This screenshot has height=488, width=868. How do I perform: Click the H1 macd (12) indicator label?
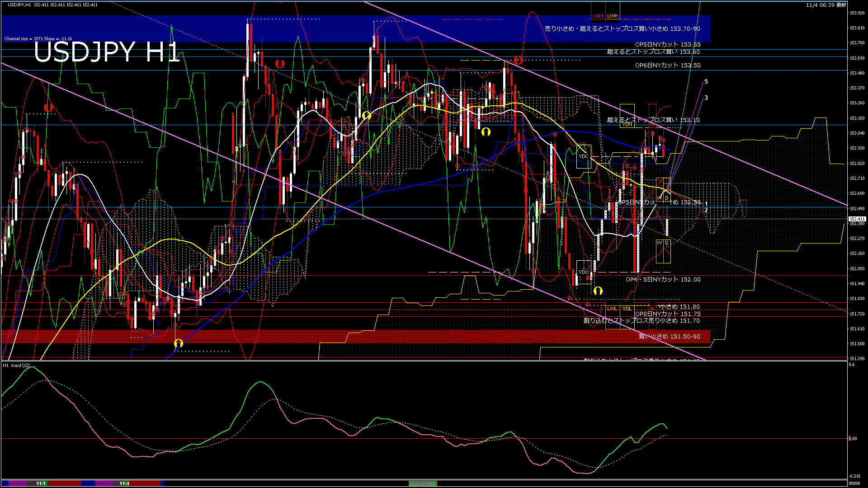(x=17, y=365)
